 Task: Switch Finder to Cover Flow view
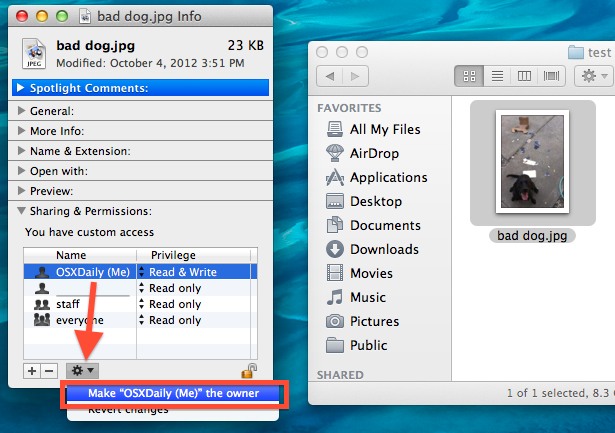(x=551, y=76)
